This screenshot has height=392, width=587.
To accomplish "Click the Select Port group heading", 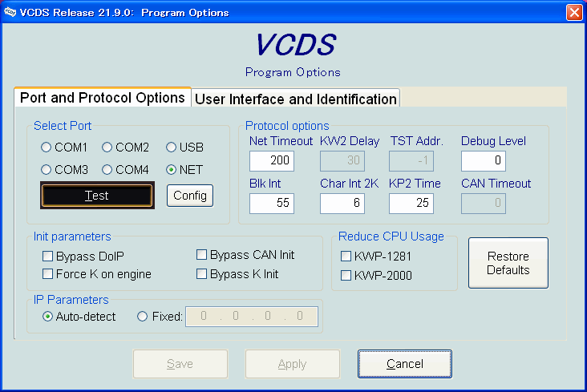I will pos(63,126).
